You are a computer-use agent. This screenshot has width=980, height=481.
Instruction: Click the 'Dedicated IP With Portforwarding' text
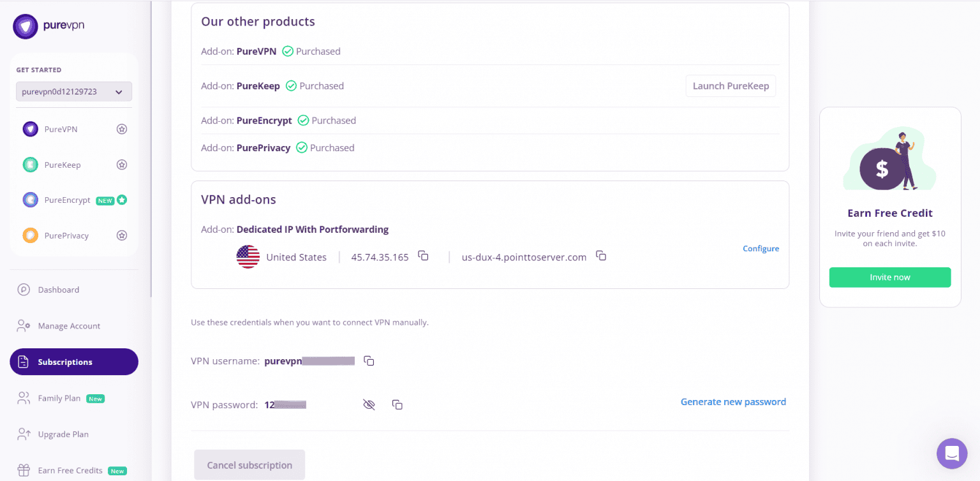point(313,230)
